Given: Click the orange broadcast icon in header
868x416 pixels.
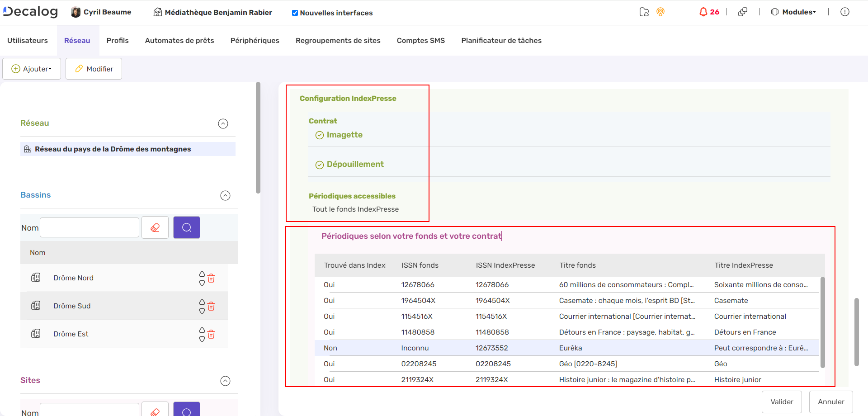Looking at the screenshot, I should pyautogui.click(x=660, y=12).
